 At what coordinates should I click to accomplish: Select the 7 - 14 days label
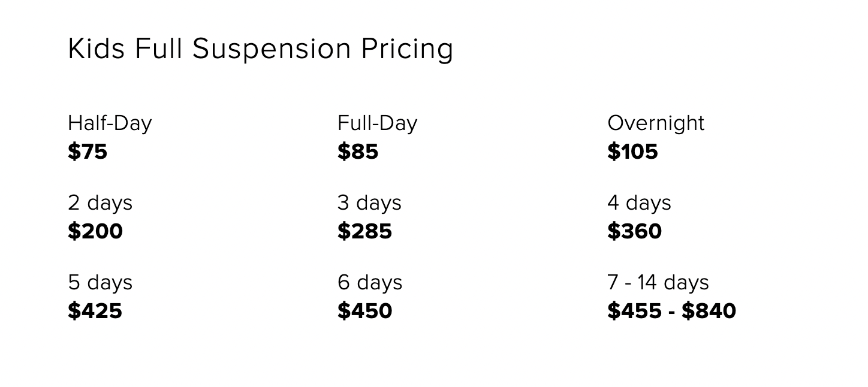tap(658, 283)
